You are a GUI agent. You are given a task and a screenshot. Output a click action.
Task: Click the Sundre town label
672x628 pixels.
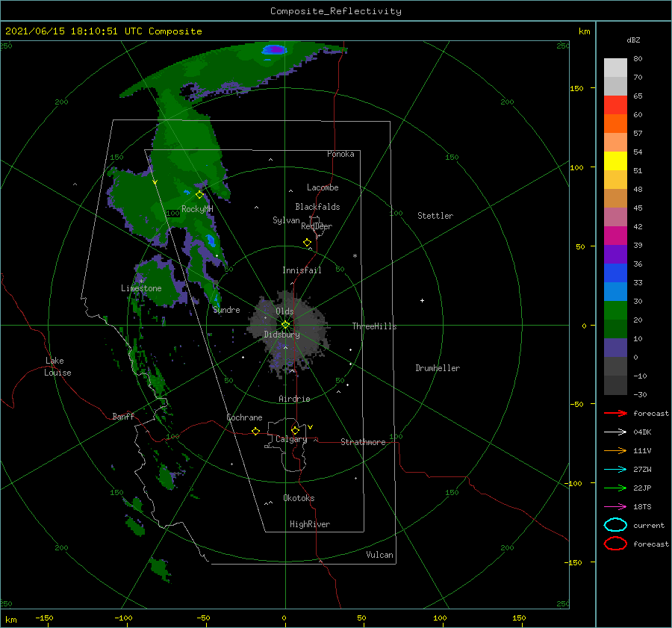click(226, 310)
